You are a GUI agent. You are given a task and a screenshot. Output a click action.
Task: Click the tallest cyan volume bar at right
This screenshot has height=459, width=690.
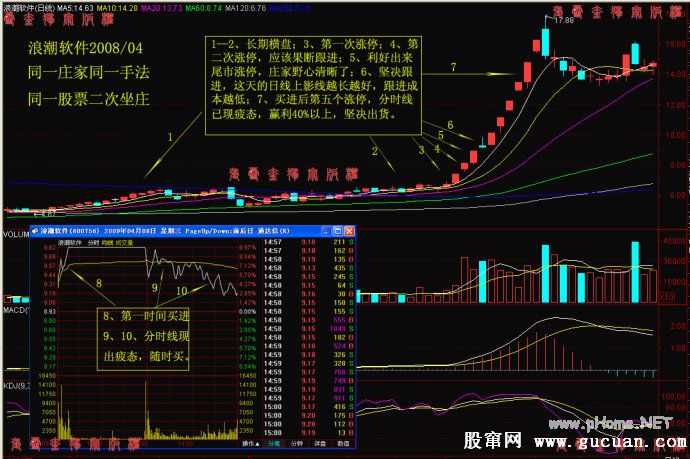635,272
